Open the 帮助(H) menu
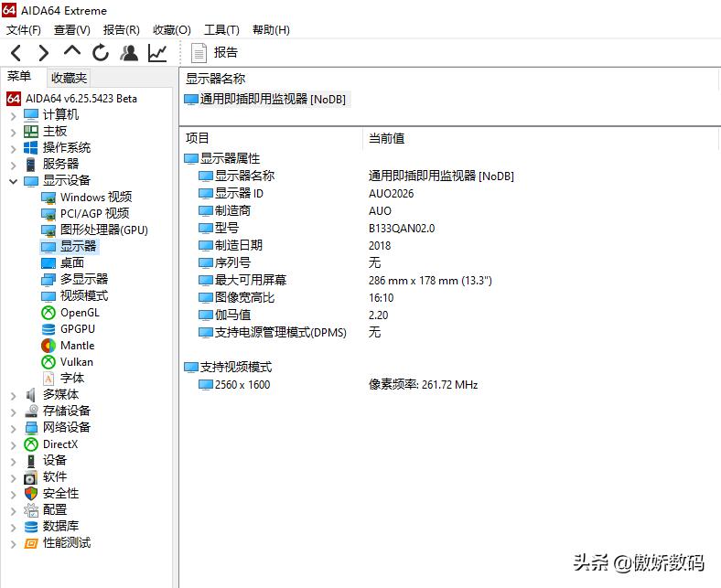This screenshot has width=721, height=588. (x=272, y=30)
